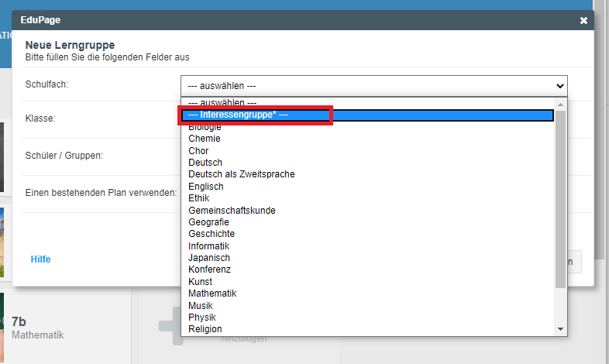Select Japanisch in the list

368,258
